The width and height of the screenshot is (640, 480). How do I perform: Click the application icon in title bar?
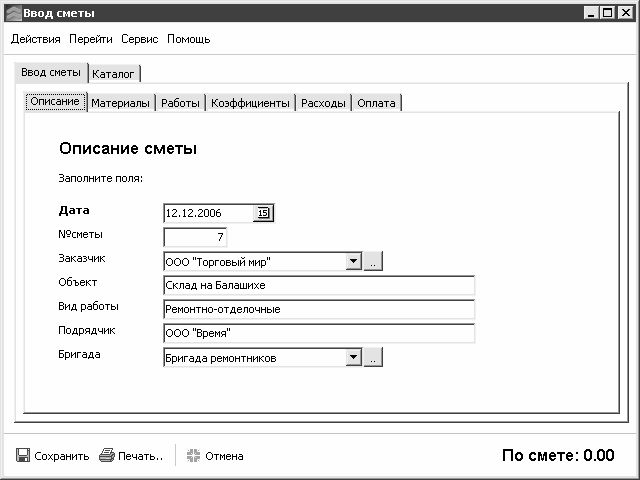(x=13, y=13)
